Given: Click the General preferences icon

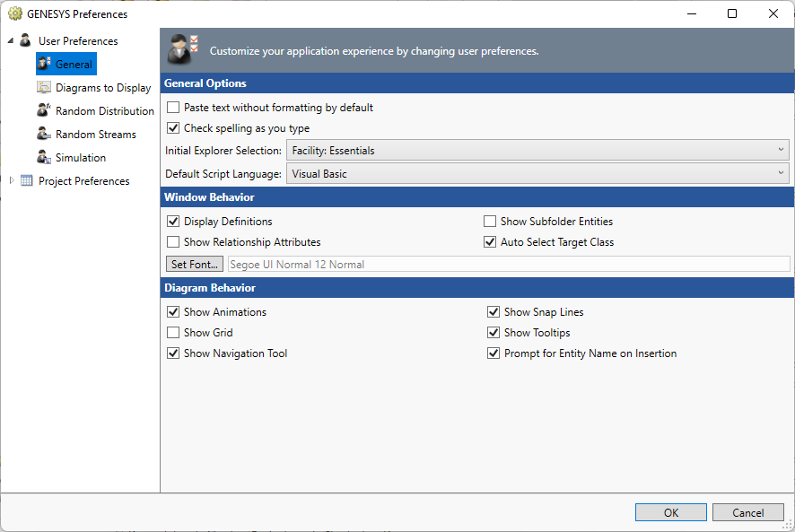Looking at the screenshot, I should coord(44,65).
